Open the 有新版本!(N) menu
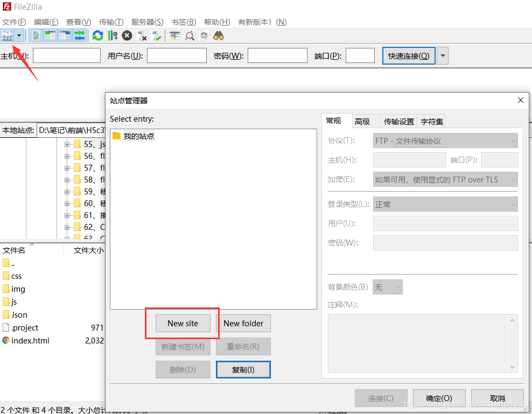The width and height of the screenshot is (532, 414). [x=262, y=22]
